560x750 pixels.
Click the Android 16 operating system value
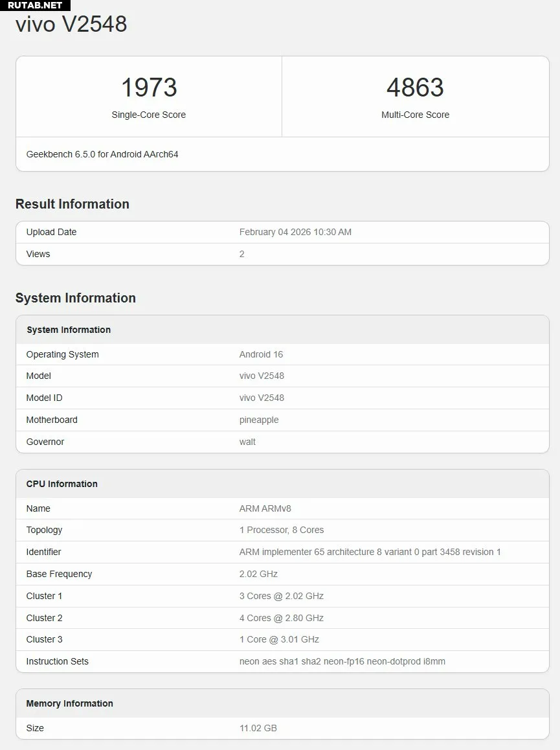261,354
